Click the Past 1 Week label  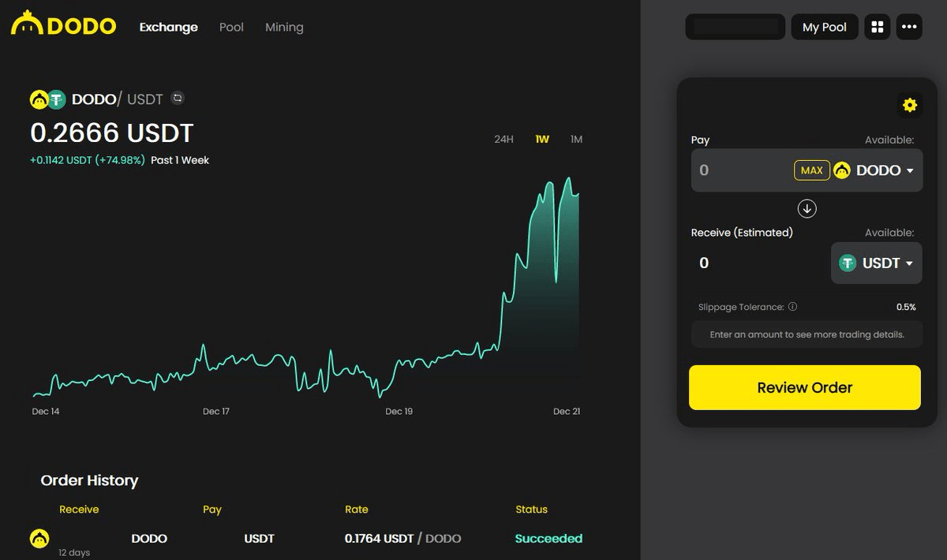pos(180,160)
